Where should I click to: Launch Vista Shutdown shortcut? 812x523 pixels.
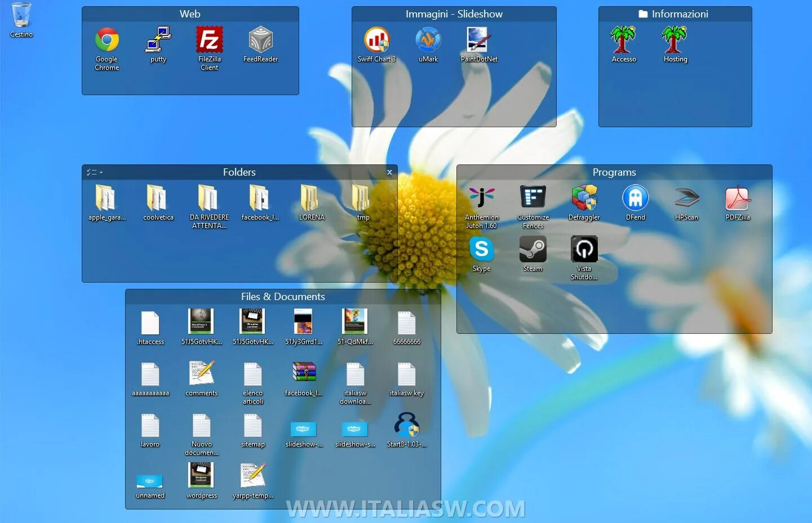point(584,258)
